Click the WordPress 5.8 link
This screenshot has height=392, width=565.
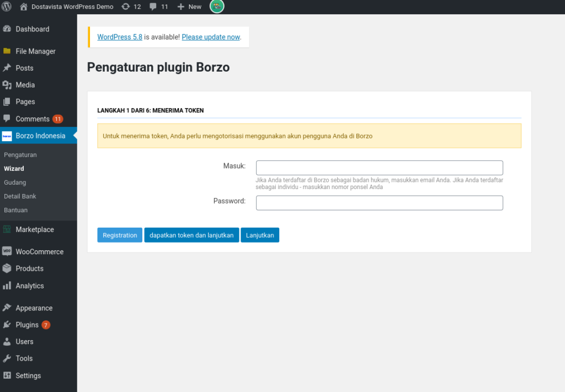pyautogui.click(x=120, y=37)
